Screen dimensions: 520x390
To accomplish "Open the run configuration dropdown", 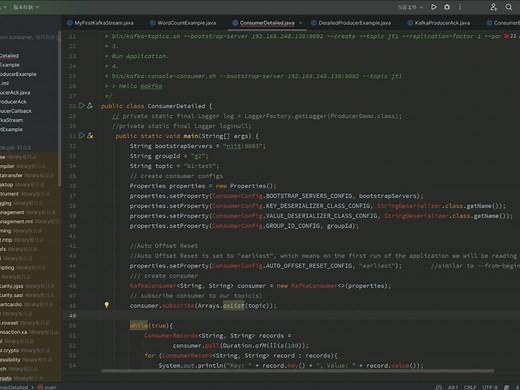I will (410, 7).
